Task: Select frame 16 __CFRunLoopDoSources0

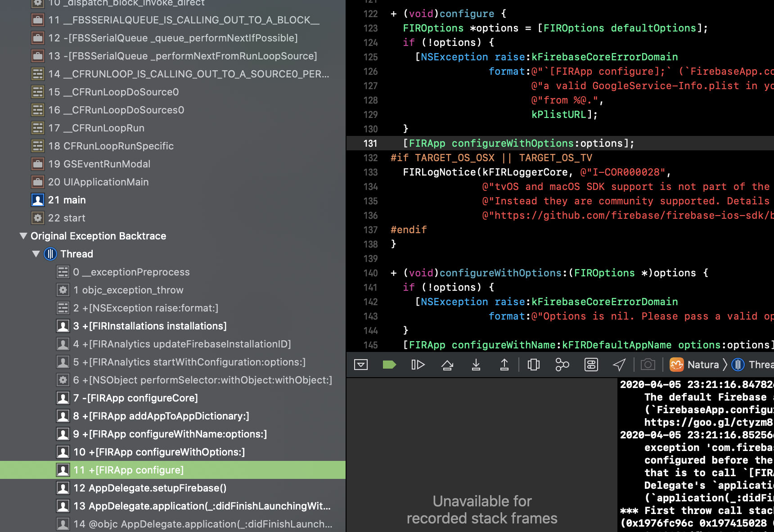Action: (x=173, y=110)
